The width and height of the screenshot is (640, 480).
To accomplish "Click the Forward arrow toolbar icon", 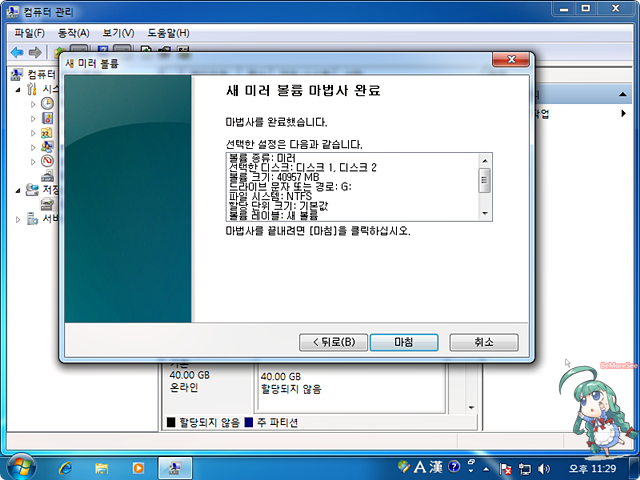I will 35,52.
